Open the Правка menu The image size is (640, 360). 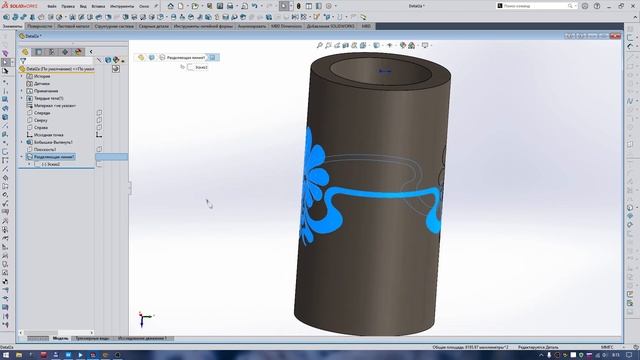click(68, 7)
